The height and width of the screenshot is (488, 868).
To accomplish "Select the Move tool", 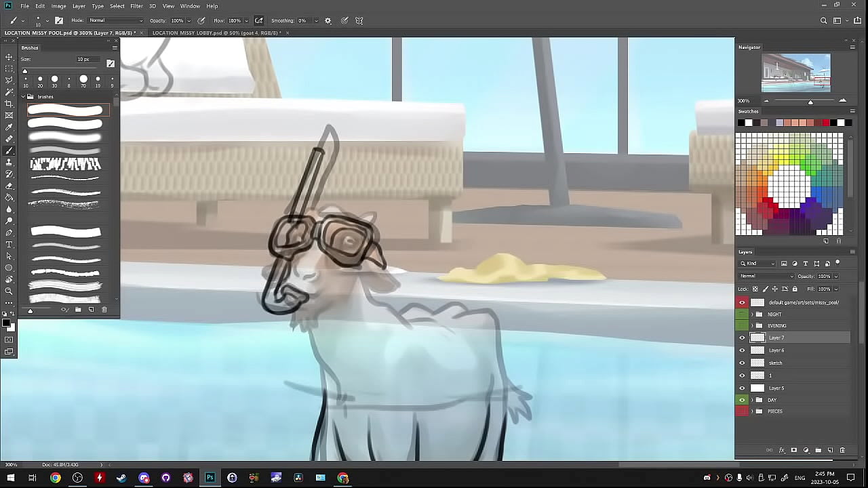I will point(9,57).
